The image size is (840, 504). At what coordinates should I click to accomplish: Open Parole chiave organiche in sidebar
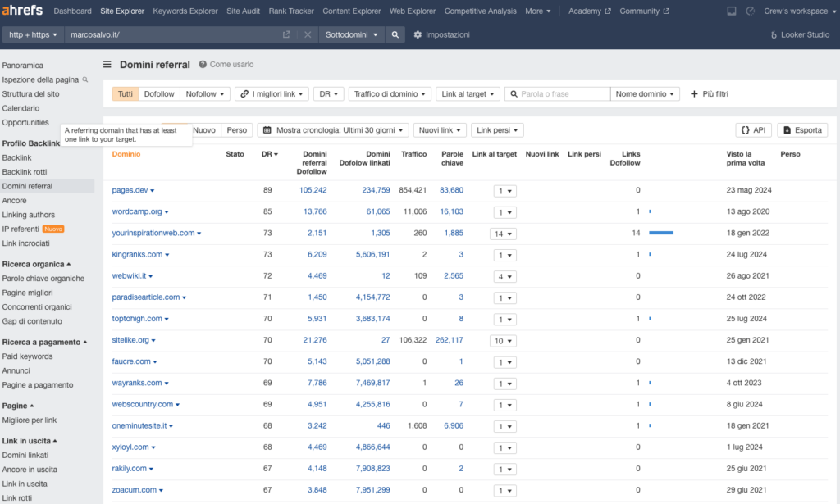click(43, 278)
